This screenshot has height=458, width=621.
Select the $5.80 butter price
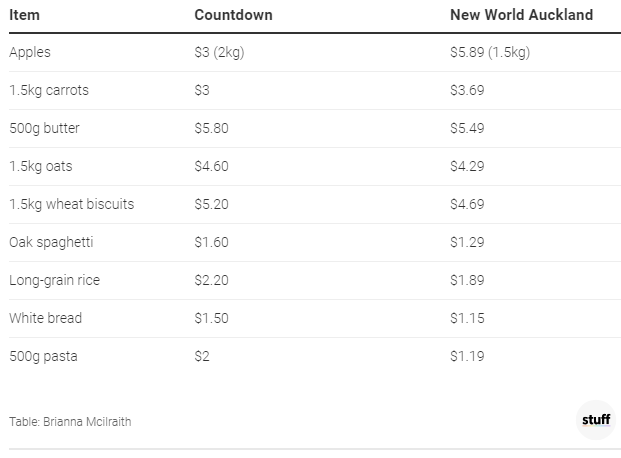[x=212, y=128]
